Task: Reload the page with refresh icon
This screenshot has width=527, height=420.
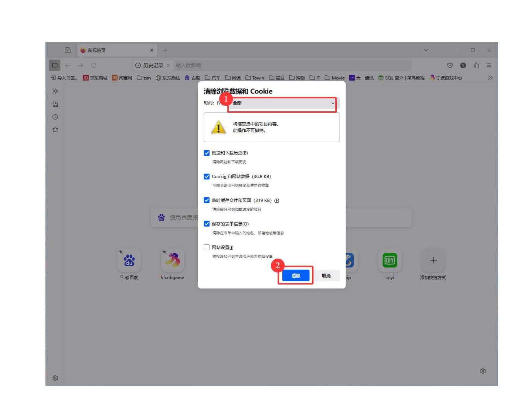Action: pyautogui.click(x=93, y=65)
